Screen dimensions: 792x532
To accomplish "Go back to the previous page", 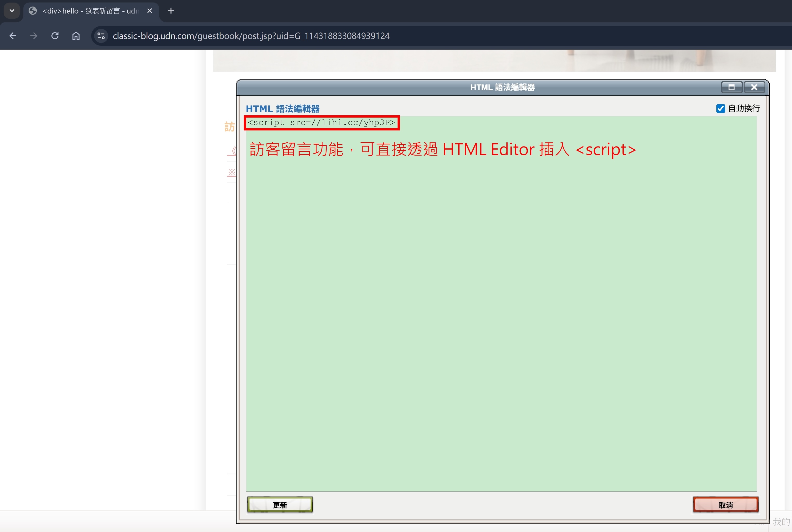I will click(x=13, y=36).
